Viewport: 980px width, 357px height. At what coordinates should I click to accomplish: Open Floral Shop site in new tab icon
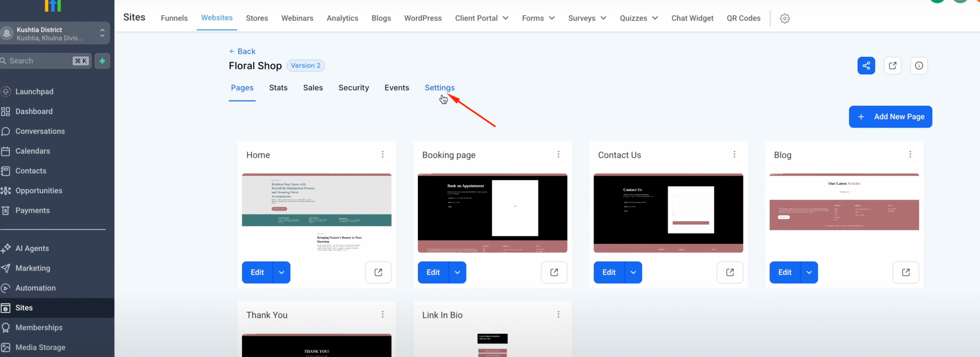[892, 66]
